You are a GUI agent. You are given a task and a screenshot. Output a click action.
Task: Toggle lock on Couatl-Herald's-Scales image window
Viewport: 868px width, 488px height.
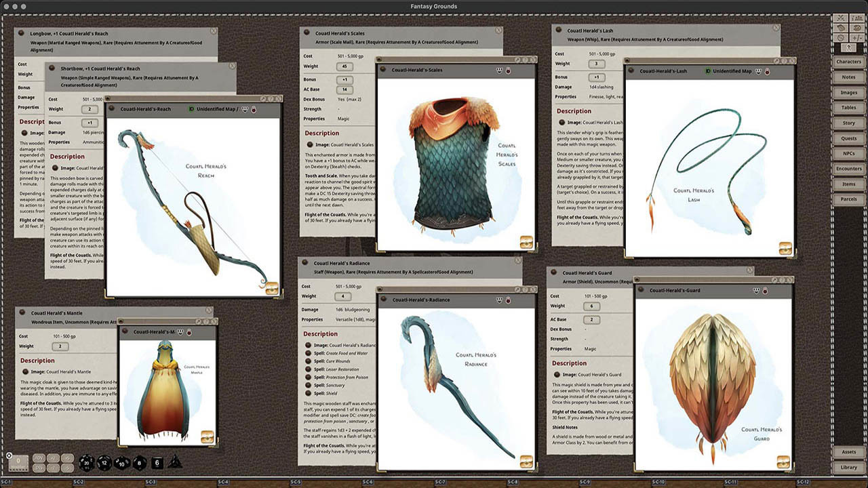(x=507, y=70)
